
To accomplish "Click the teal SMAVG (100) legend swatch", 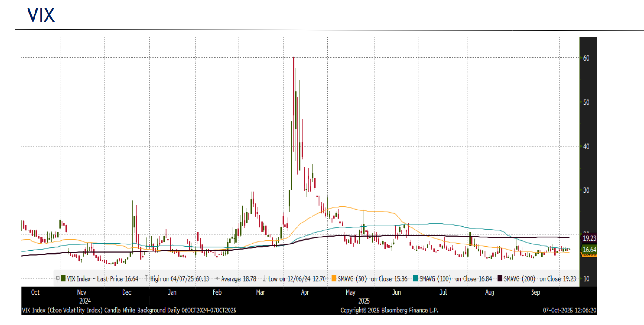I will click(x=415, y=279).
